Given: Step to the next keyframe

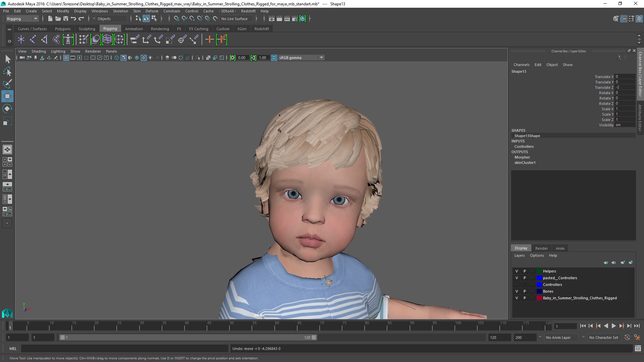Looking at the screenshot, I should coord(621,326).
